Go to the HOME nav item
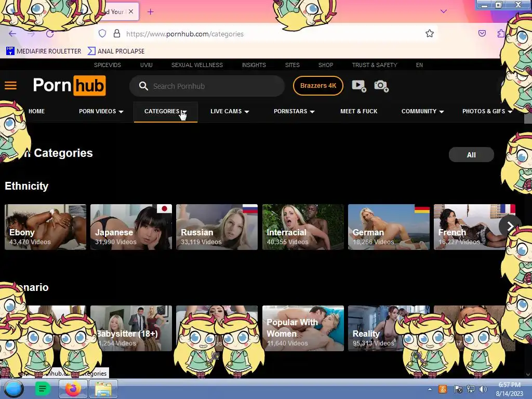Image resolution: width=532 pixels, height=399 pixels. pos(37,111)
